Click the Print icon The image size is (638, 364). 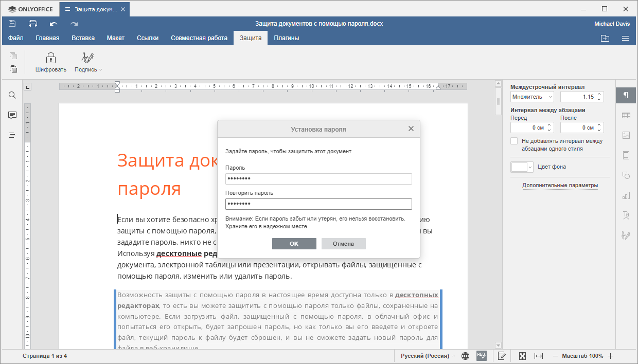(x=33, y=24)
